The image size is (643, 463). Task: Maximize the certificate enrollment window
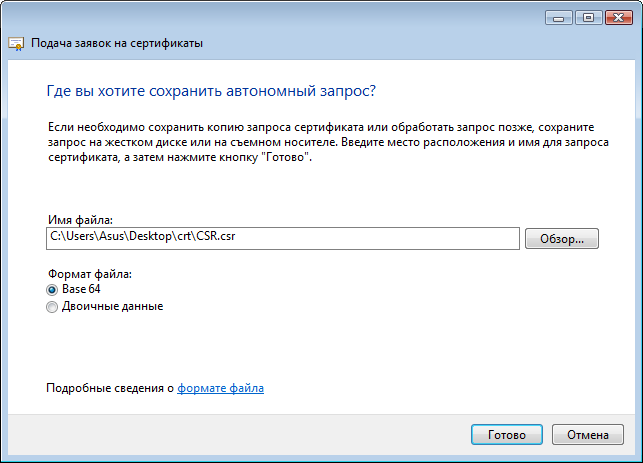[x=588, y=18]
